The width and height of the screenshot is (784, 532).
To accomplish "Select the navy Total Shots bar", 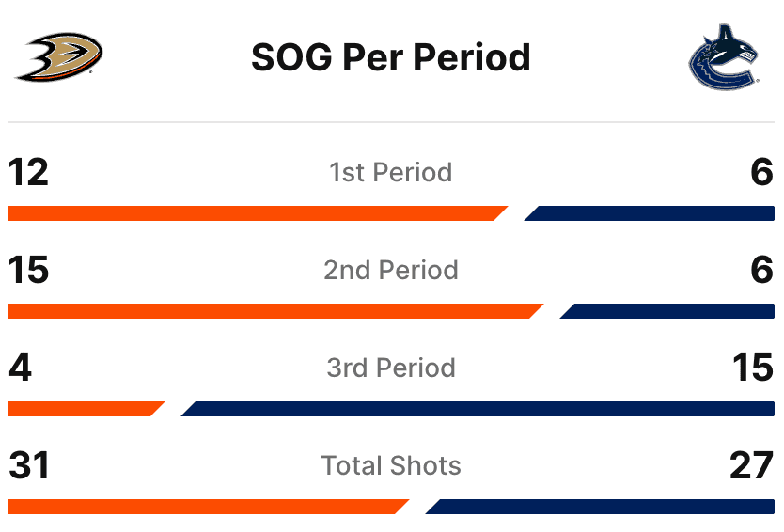I will tap(602, 507).
